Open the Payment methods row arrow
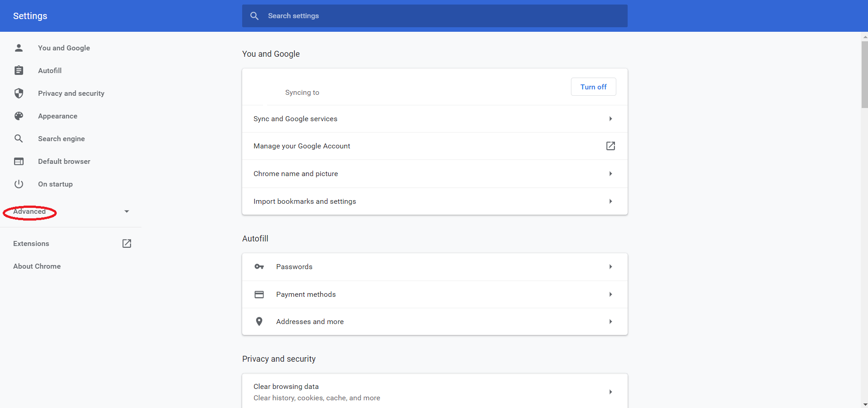The width and height of the screenshot is (868, 408). pyautogui.click(x=610, y=295)
